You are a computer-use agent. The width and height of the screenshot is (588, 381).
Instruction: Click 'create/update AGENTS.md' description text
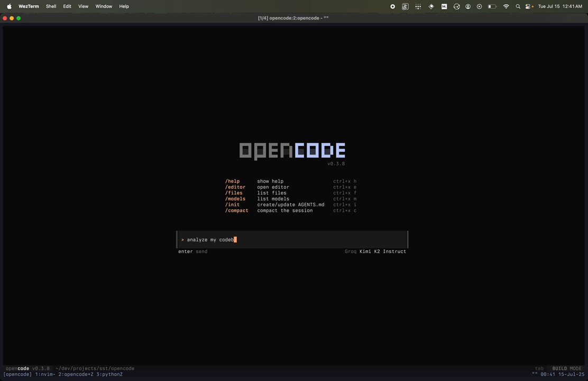(291, 205)
